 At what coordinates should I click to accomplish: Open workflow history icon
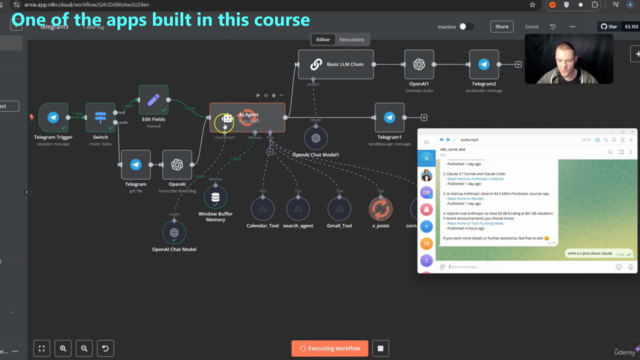(553, 27)
